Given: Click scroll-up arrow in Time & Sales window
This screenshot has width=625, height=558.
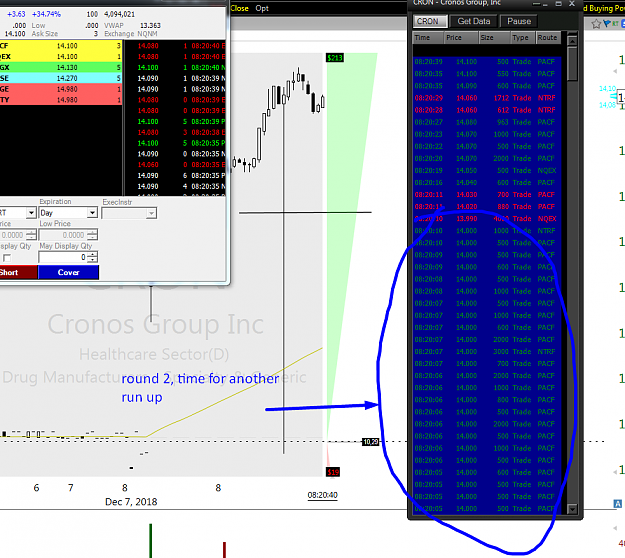Looking at the screenshot, I should click(x=572, y=41).
